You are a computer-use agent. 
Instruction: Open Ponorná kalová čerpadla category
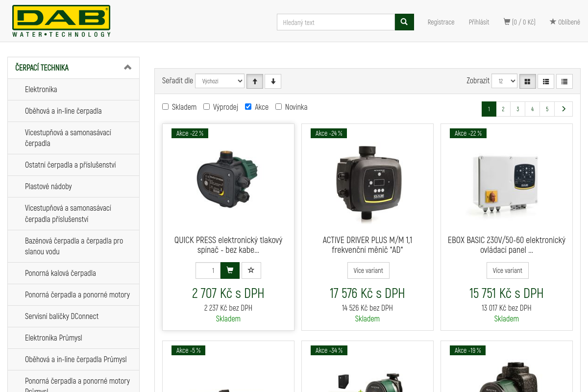pos(73,273)
